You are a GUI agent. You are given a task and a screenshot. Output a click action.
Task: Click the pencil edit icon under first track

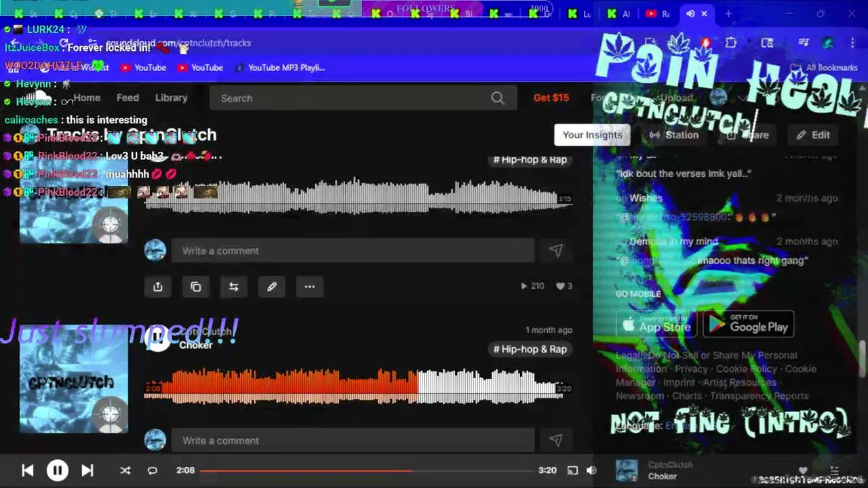[271, 287]
